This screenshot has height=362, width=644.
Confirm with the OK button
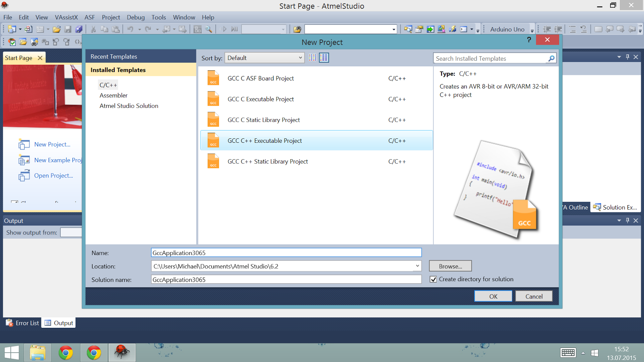[493, 296]
